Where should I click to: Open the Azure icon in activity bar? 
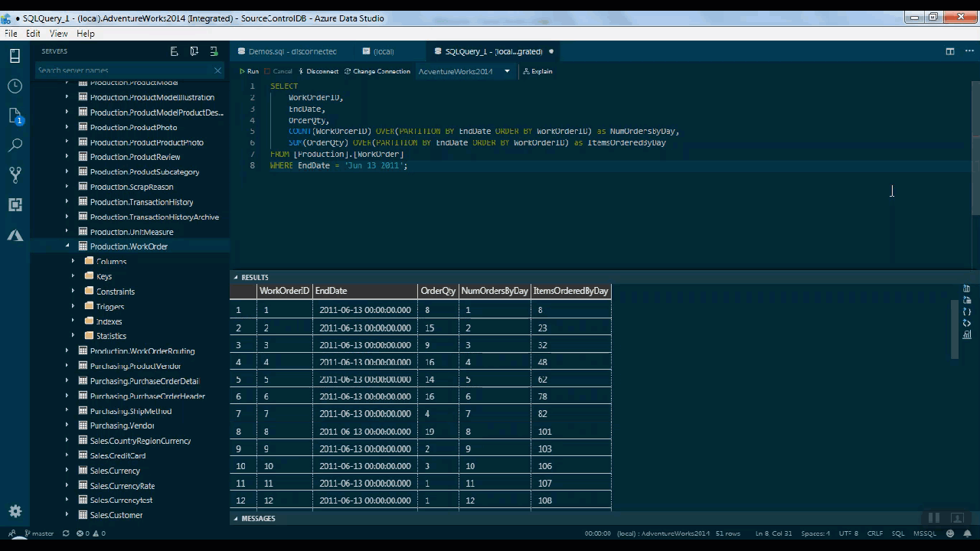(x=15, y=235)
